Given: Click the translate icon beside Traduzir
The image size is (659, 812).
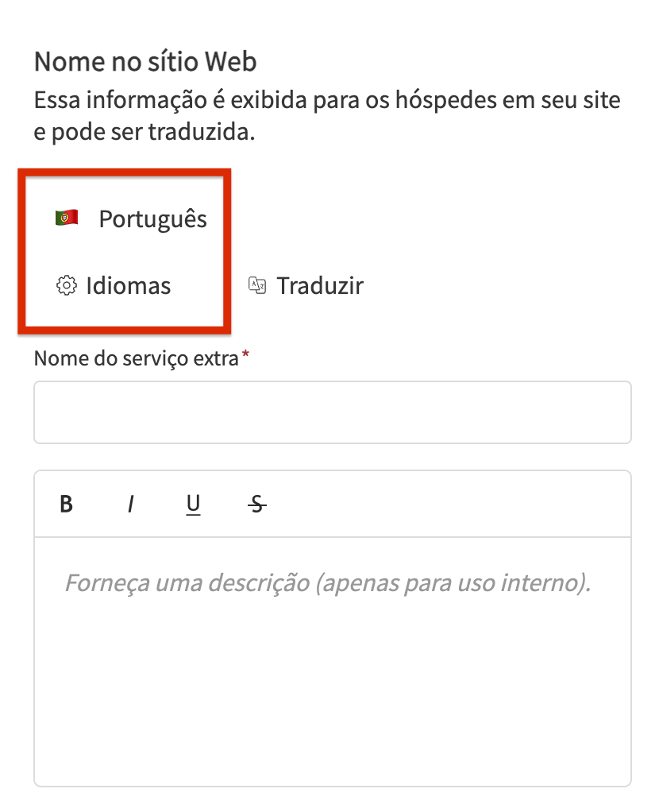Looking at the screenshot, I should [x=256, y=285].
